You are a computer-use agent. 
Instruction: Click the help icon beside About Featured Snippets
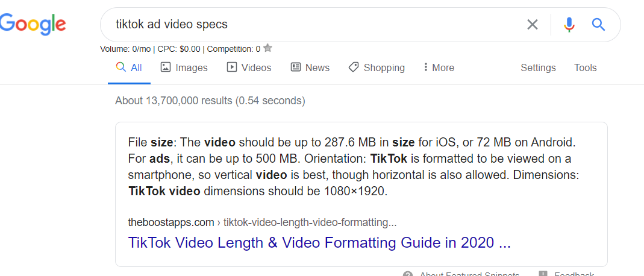[x=408, y=274]
